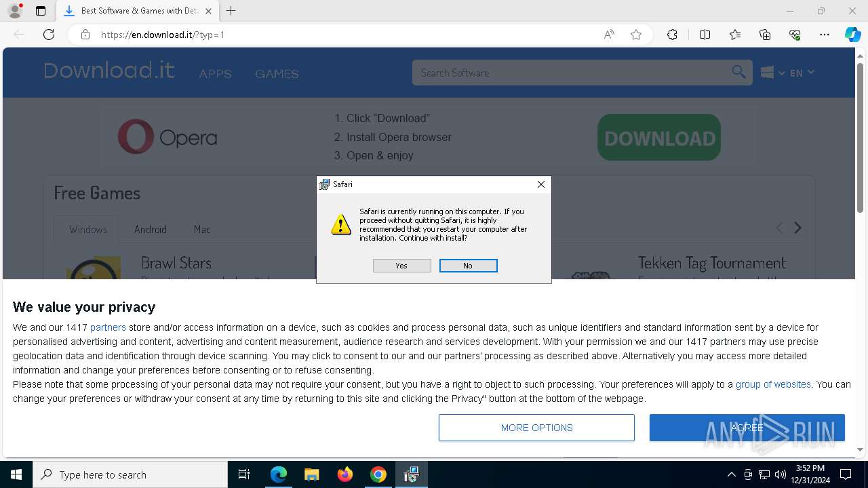Refresh the current page
This screenshot has height=488, width=868.
[x=49, y=35]
